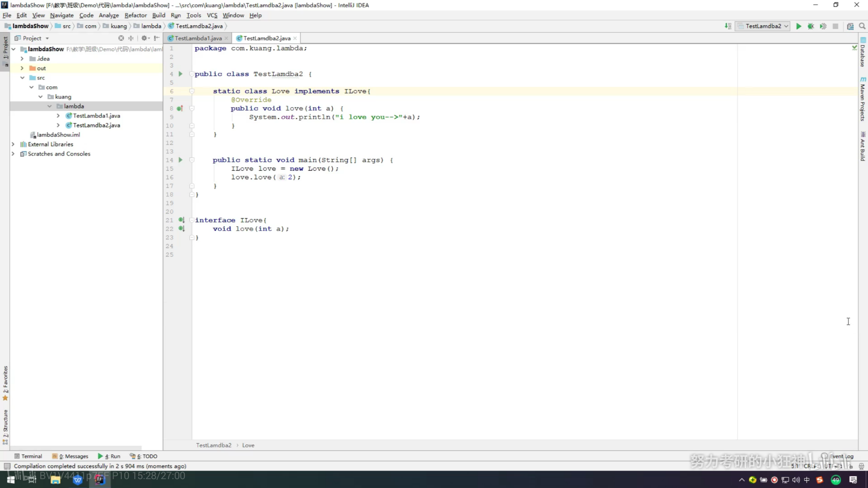Collapse the kuang package
Screen dimensions: 868x488
[41, 97]
